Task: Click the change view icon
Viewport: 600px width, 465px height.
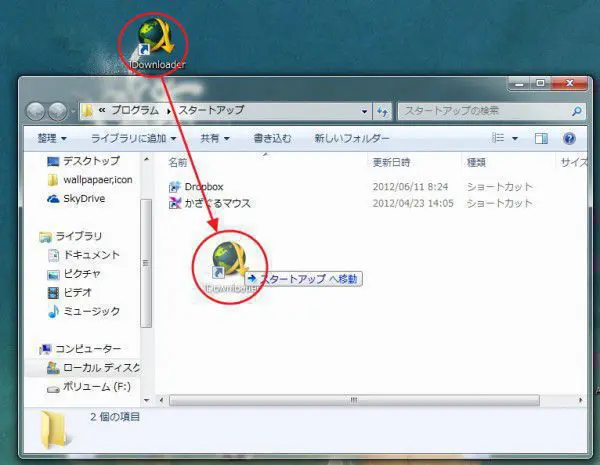Action: point(498,138)
